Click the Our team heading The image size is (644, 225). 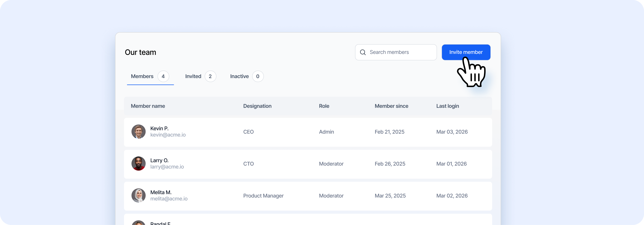tap(140, 52)
